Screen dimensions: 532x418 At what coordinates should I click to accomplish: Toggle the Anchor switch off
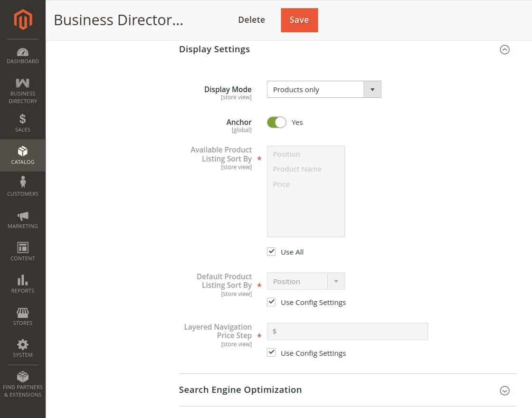[276, 123]
